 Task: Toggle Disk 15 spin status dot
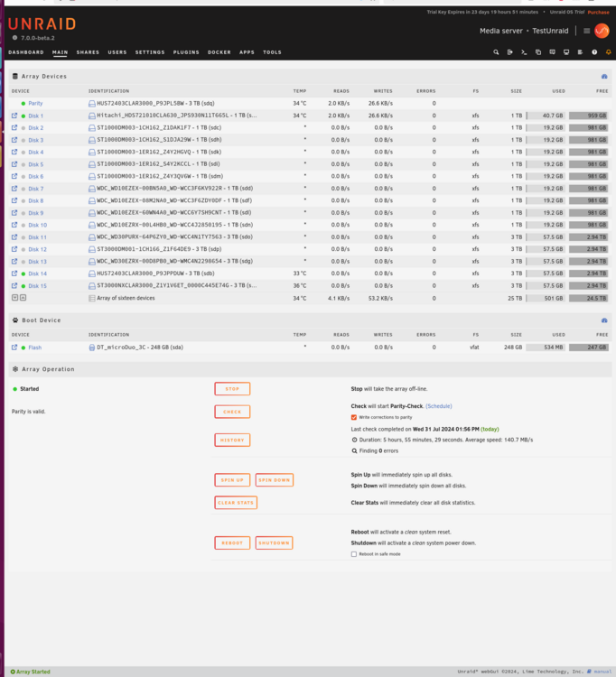[x=23, y=286]
